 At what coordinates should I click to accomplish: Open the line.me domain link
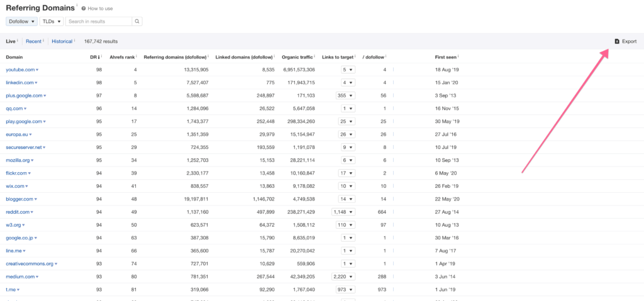click(14, 251)
